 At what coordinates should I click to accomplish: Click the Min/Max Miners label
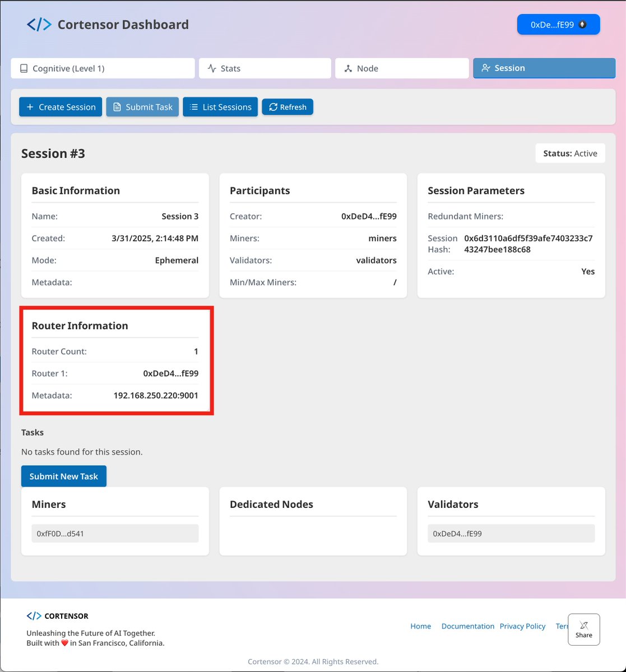tap(263, 282)
